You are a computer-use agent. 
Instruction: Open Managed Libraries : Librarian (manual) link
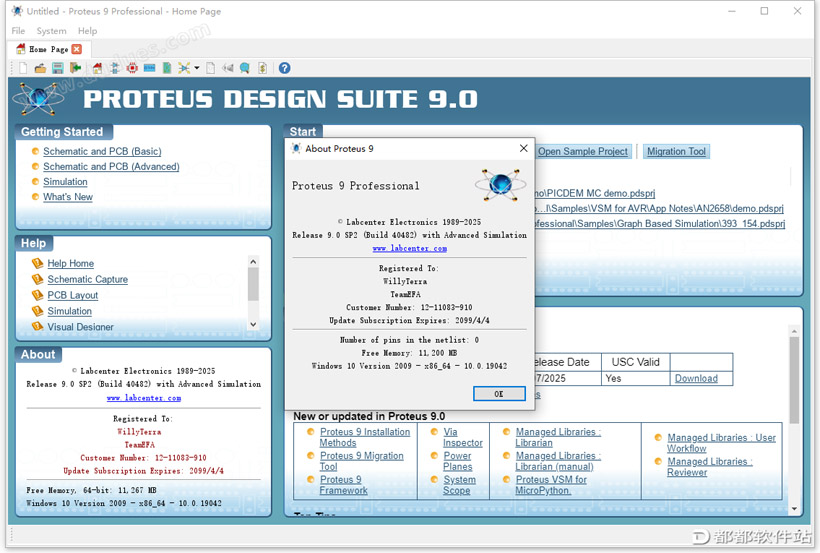pyautogui.click(x=558, y=461)
